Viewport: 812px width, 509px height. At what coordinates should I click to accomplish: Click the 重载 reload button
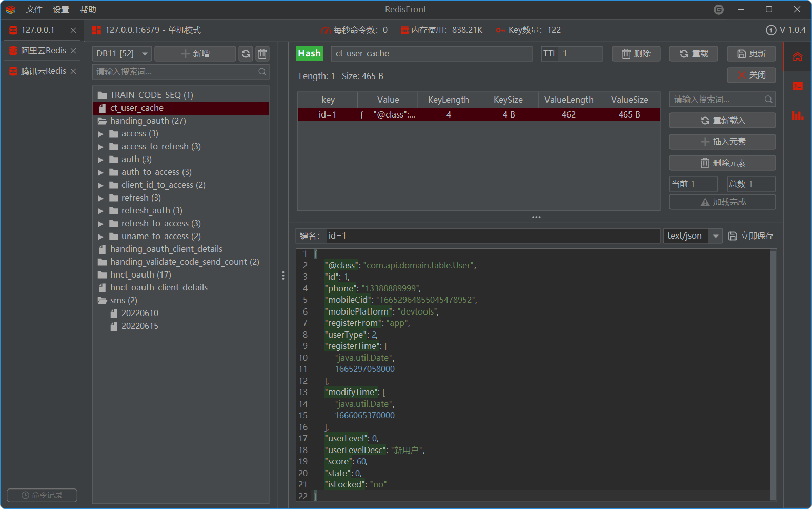[694, 54]
